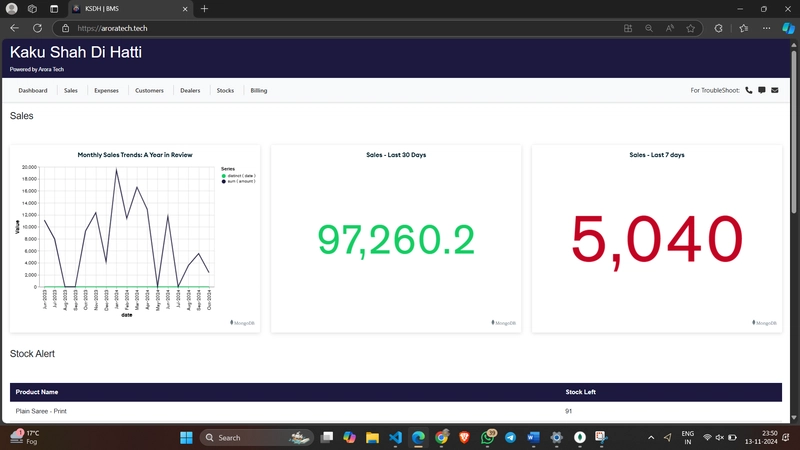
Task: Open Visual Studio Code from the taskbar
Action: [x=395, y=438]
